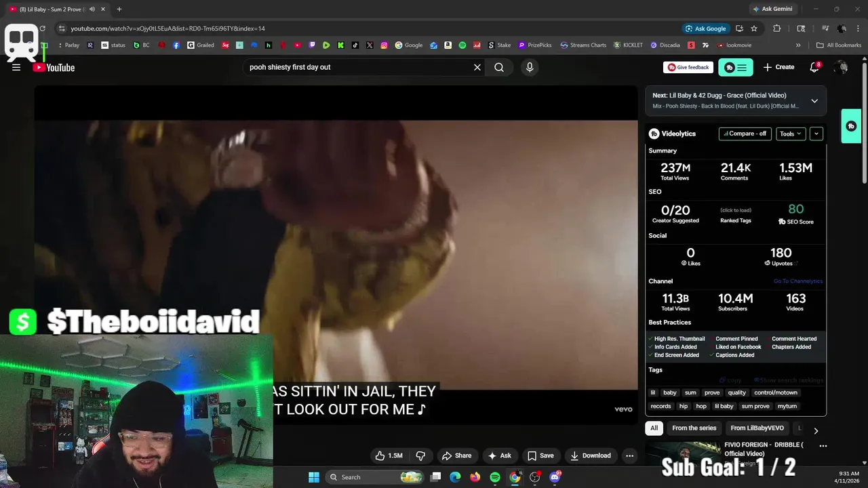
Task: Click the magnifier search button
Action: 499,67
